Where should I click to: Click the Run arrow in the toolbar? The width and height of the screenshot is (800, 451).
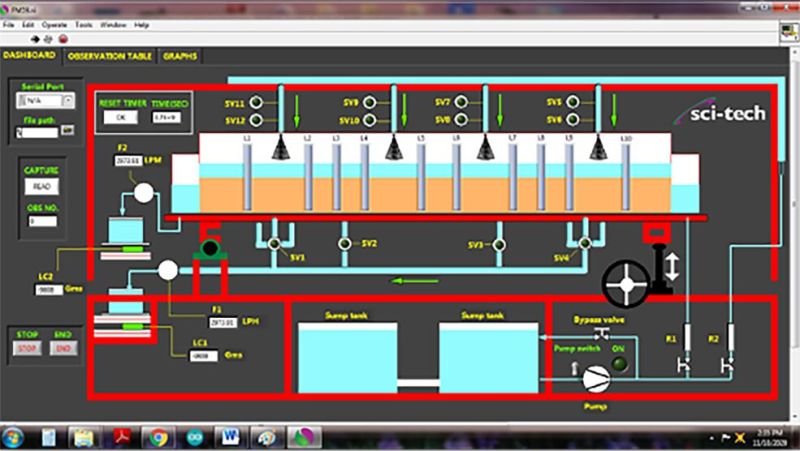pos(36,37)
